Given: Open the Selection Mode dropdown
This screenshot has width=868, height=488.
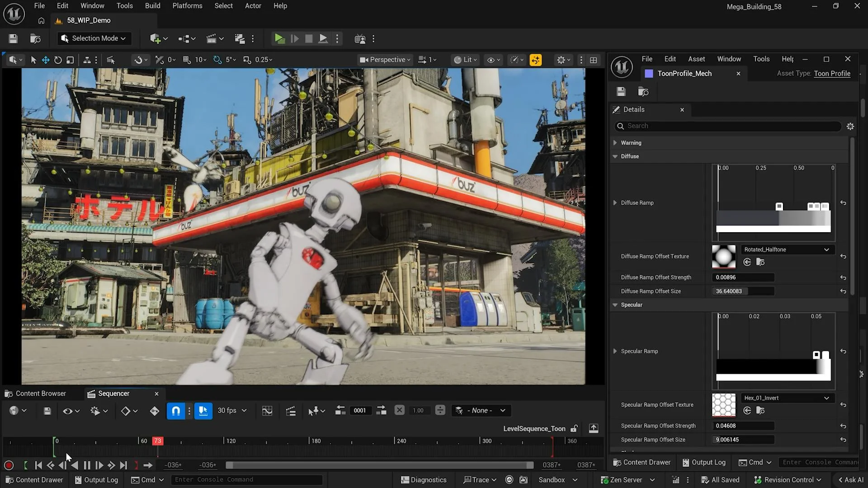Looking at the screenshot, I should pyautogui.click(x=94, y=38).
